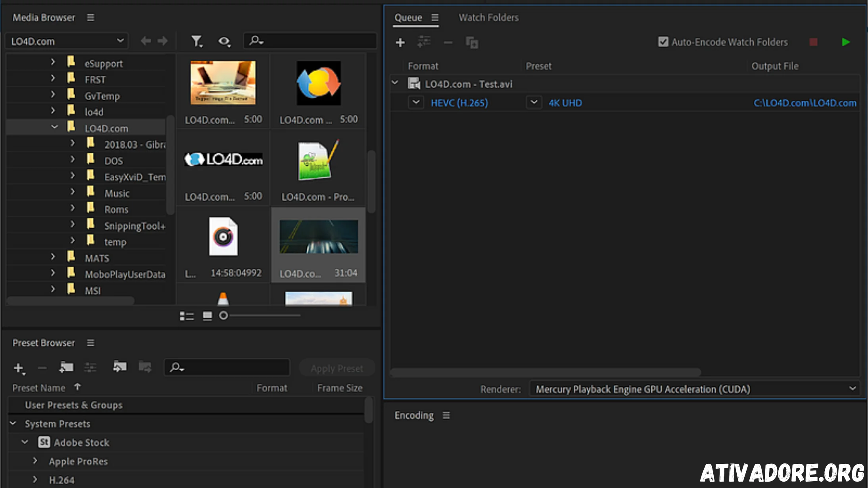Expand the Music folder
This screenshot has height=488, width=868.
pyautogui.click(x=72, y=192)
